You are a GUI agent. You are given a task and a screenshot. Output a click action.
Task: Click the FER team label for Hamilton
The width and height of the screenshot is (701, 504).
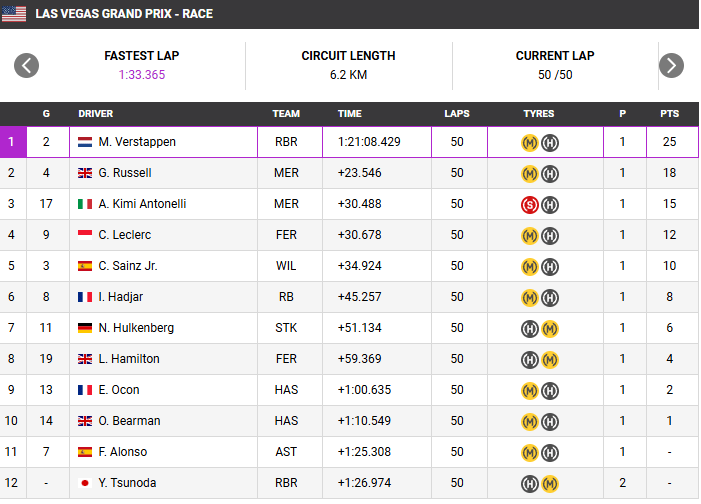click(286, 359)
